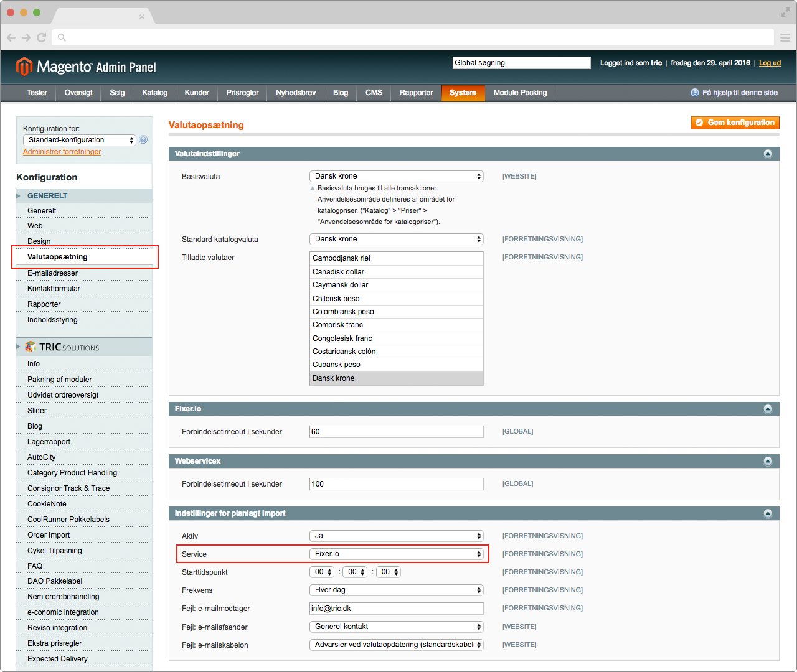The height and width of the screenshot is (672, 797).
Task: Collapse planned import settings section icon
Action: pyautogui.click(x=768, y=513)
